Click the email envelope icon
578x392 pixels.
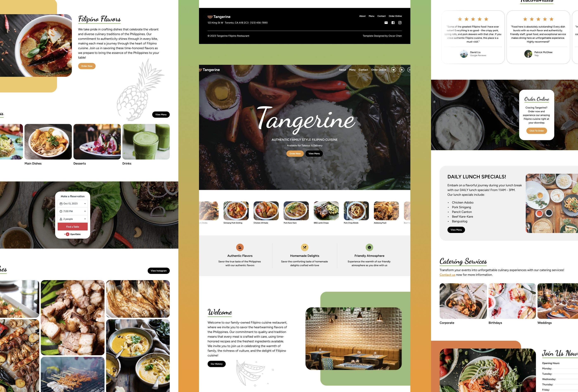(386, 22)
